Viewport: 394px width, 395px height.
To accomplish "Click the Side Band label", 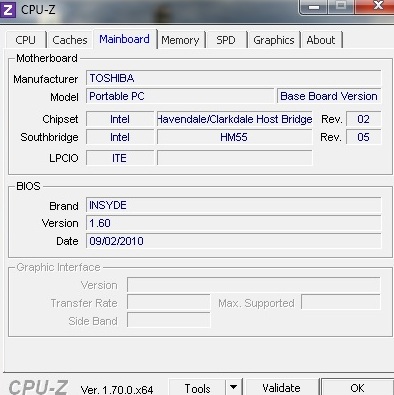I will 93,321.
